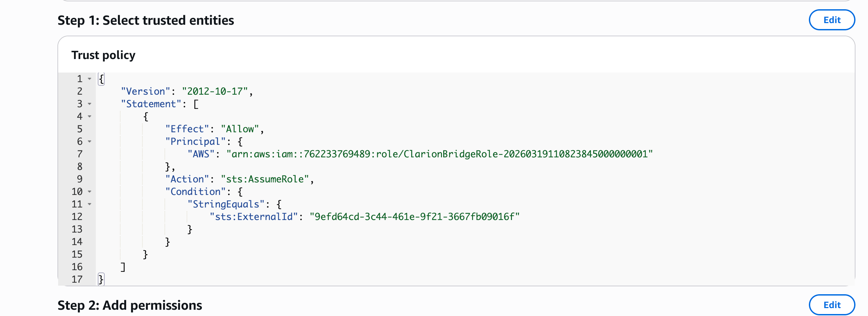Viewport: 868px width, 316px height.
Task: Click the "2012-10-17" version value
Action: pyautogui.click(x=215, y=91)
